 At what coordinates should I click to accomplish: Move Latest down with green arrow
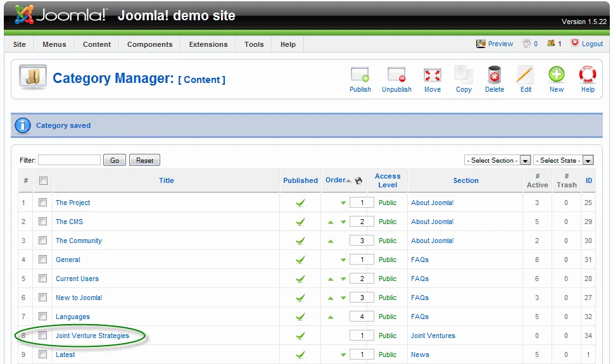coord(343,355)
